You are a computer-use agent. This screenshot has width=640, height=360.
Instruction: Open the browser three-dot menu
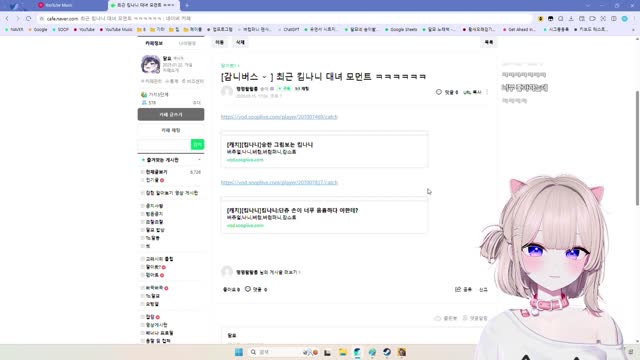click(635, 19)
